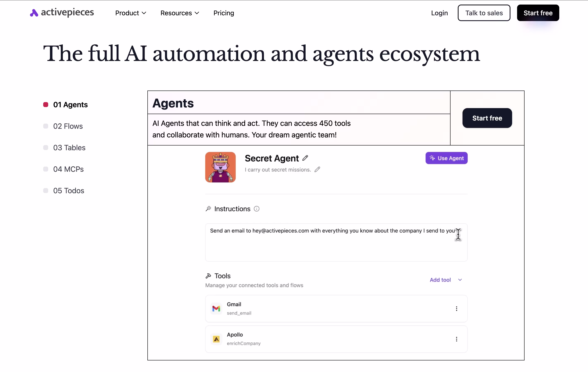
Task: Edit the agent description with pencil icon
Action: 317,169
